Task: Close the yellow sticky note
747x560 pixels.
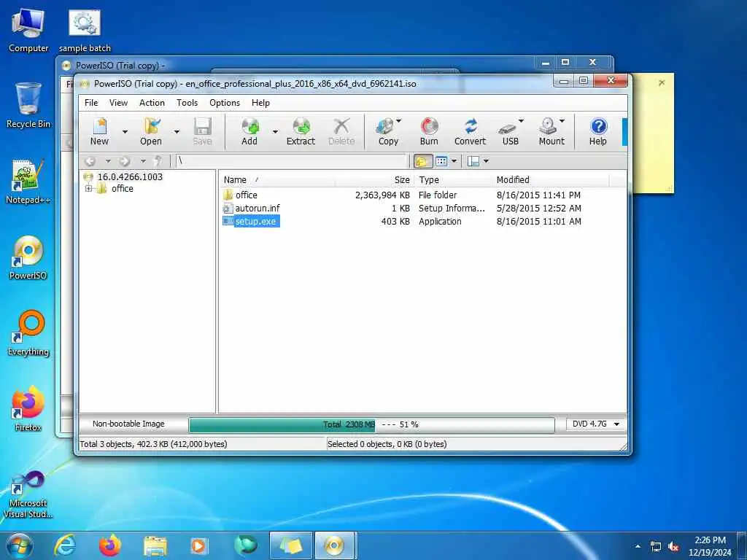Action: pyautogui.click(x=661, y=83)
